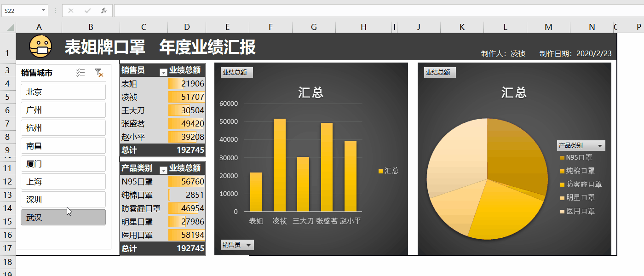This screenshot has width=644, height=276.
Task: Click the 表姐 bar in the chart
Action: click(x=256, y=192)
